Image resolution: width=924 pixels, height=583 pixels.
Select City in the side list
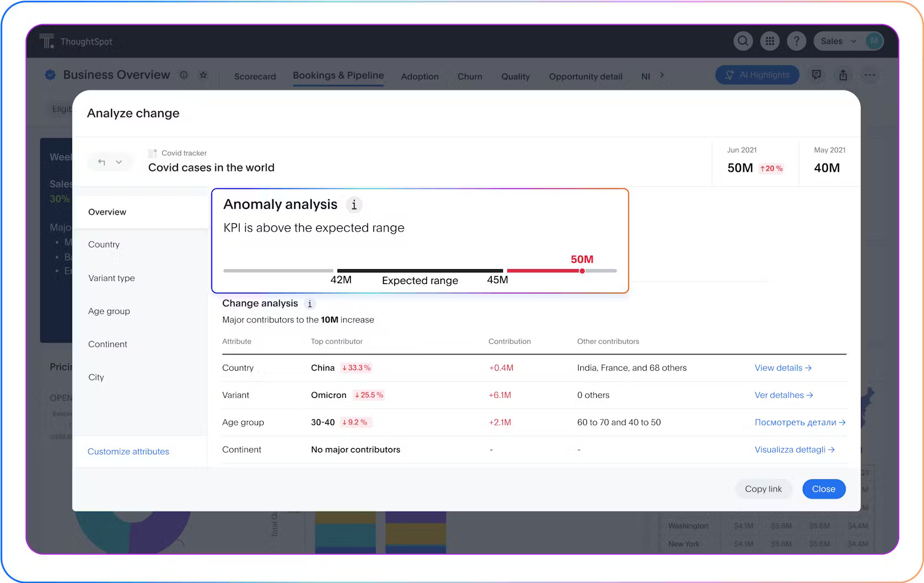[x=96, y=377]
